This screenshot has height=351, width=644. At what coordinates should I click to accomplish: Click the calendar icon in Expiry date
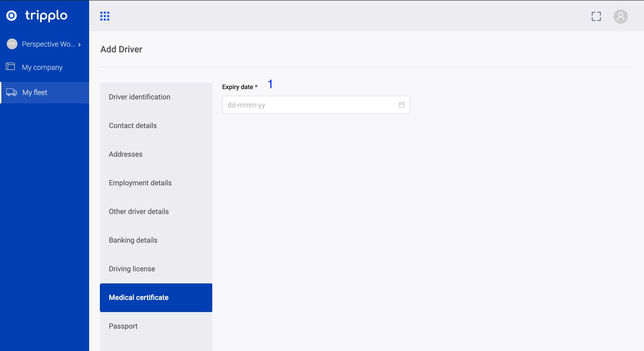pyautogui.click(x=402, y=105)
